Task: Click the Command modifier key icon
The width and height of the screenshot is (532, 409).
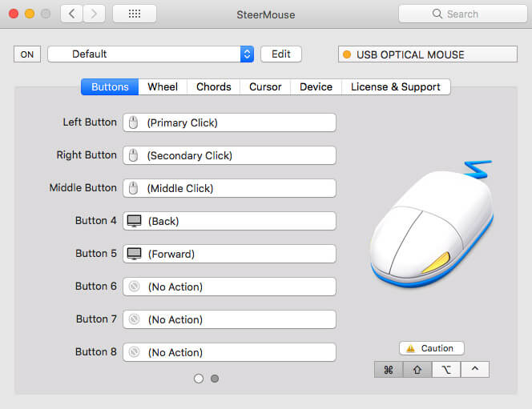Action: (389, 369)
